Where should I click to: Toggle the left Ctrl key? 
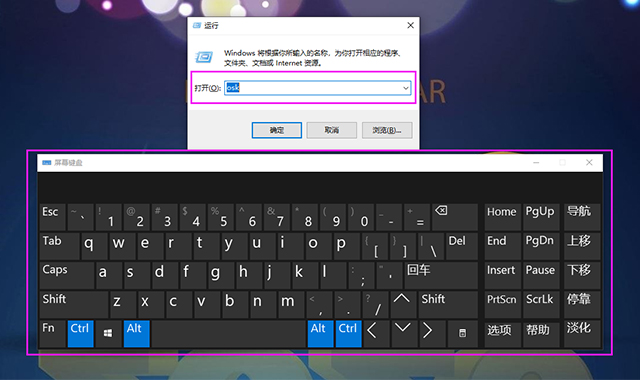[x=80, y=333]
